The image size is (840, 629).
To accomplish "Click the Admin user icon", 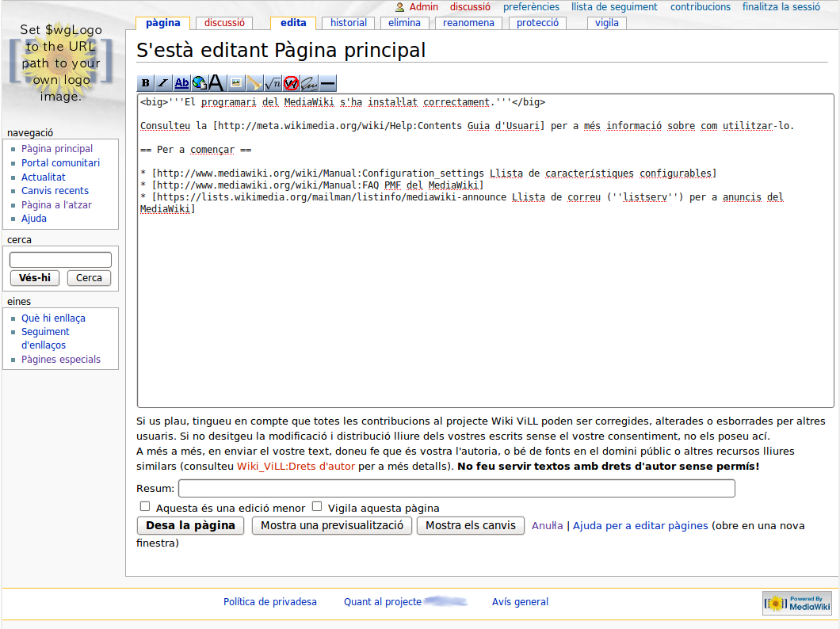I will 399,7.
